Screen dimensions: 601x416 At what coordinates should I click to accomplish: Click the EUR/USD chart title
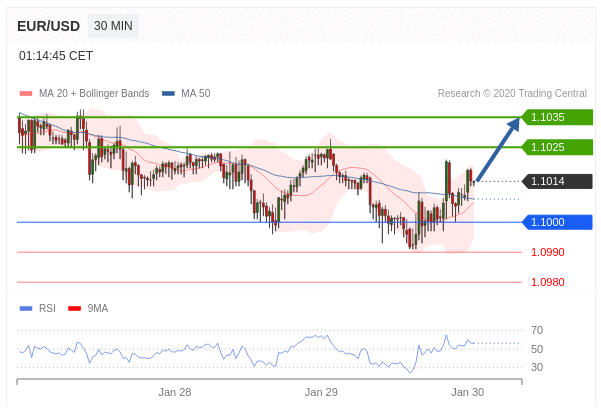pos(49,26)
